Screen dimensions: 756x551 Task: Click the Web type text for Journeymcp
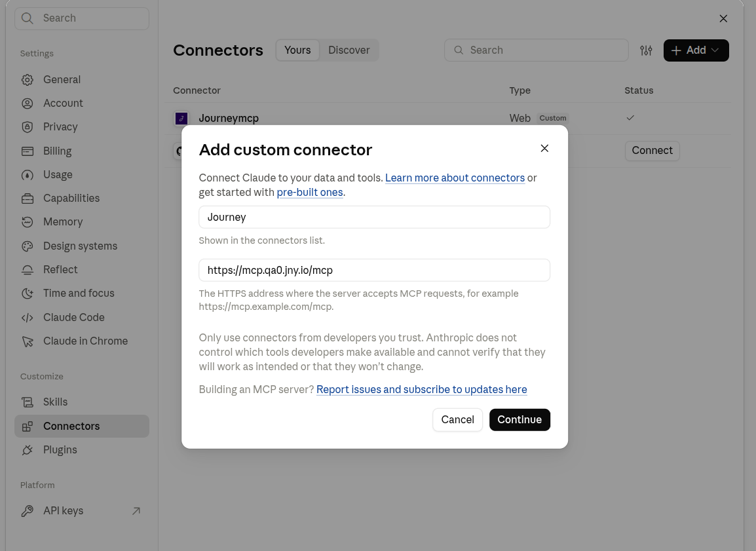[520, 118]
